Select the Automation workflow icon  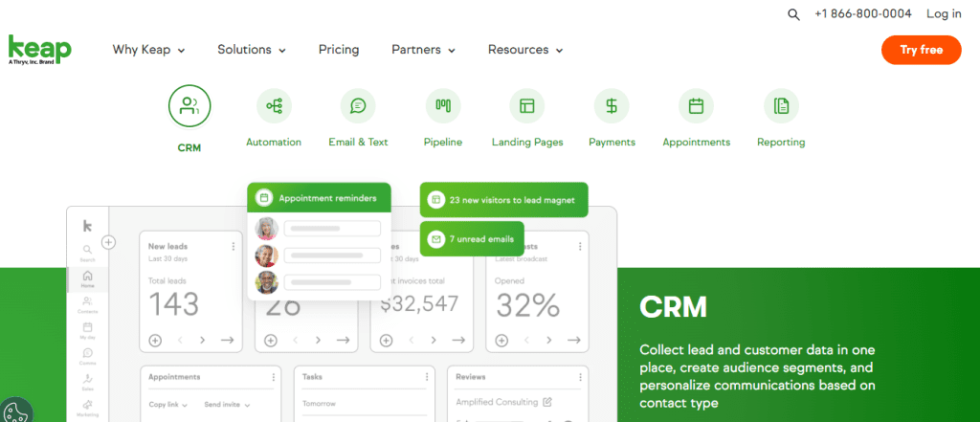click(x=274, y=105)
